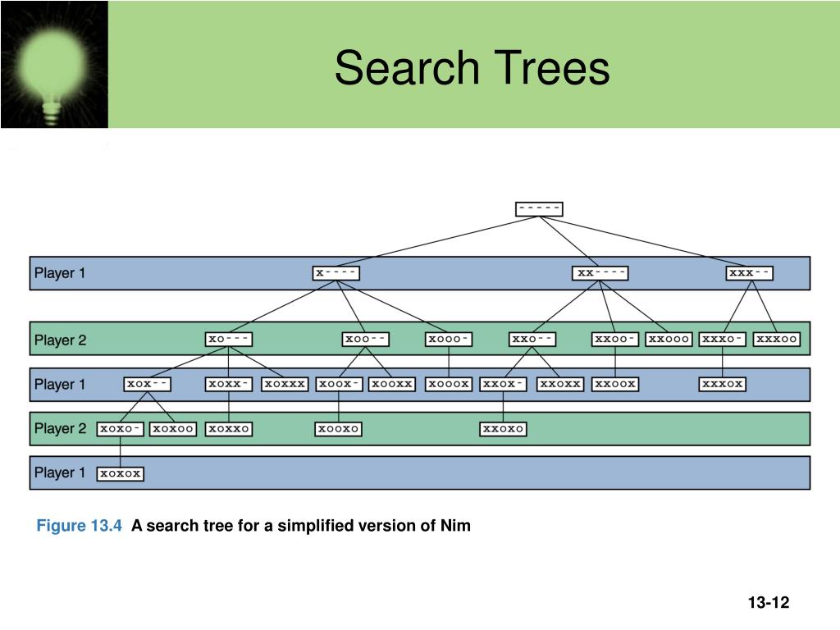Click "Player 1" label in the xoxox row
840x630 pixels.
pyautogui.click(x=59, y=472)
